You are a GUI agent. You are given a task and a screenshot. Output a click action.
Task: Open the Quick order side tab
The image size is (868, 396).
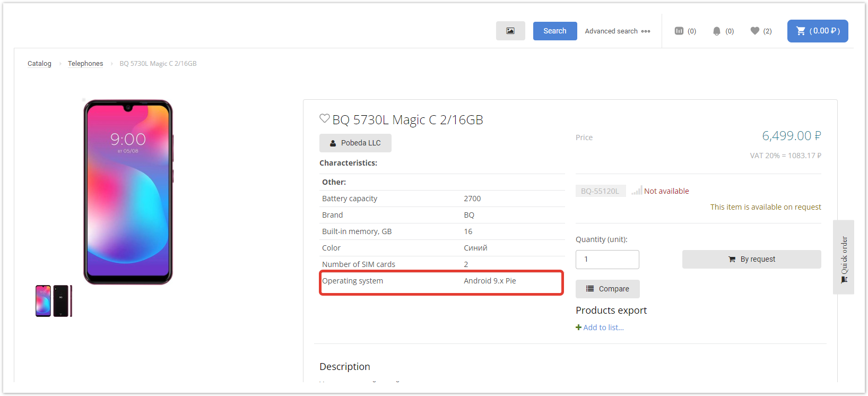(844, 257)
